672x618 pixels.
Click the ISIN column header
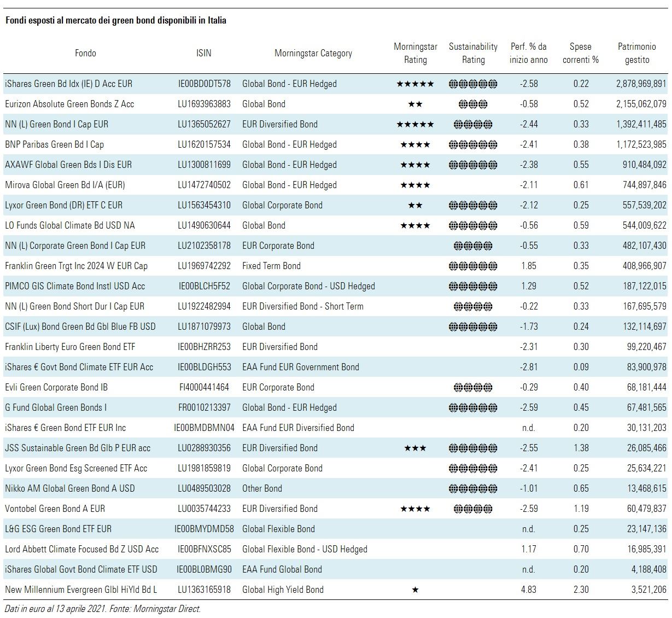[x=203, y=53]
